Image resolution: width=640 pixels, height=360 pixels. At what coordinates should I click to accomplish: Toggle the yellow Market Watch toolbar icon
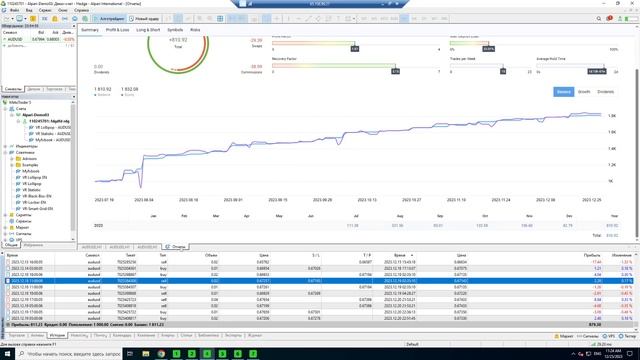click(33, 19)
